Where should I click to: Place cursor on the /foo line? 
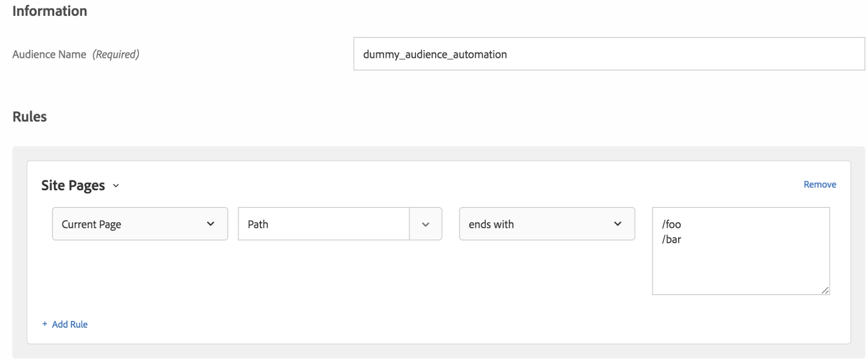pyautogui.click(x=672, y=224)
